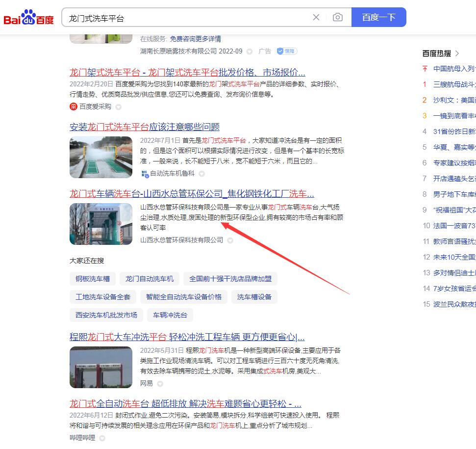Open hot search 一镜到底看丰
Viewport: 476px width, 449px height.
click(x=454, y=116)
